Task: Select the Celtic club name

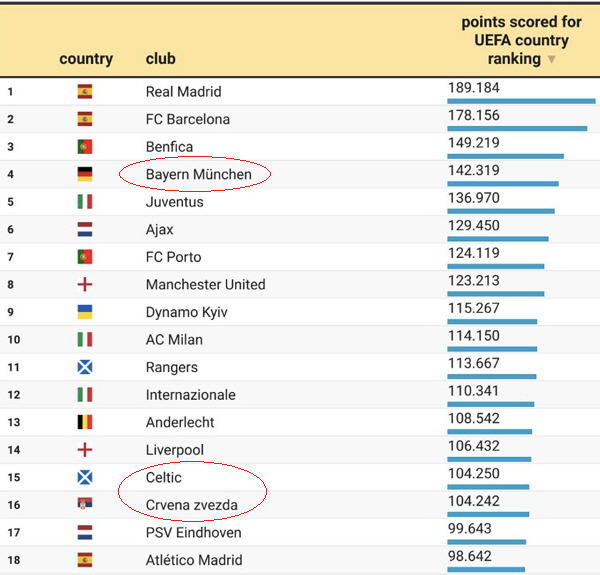Action: (164, 477)
